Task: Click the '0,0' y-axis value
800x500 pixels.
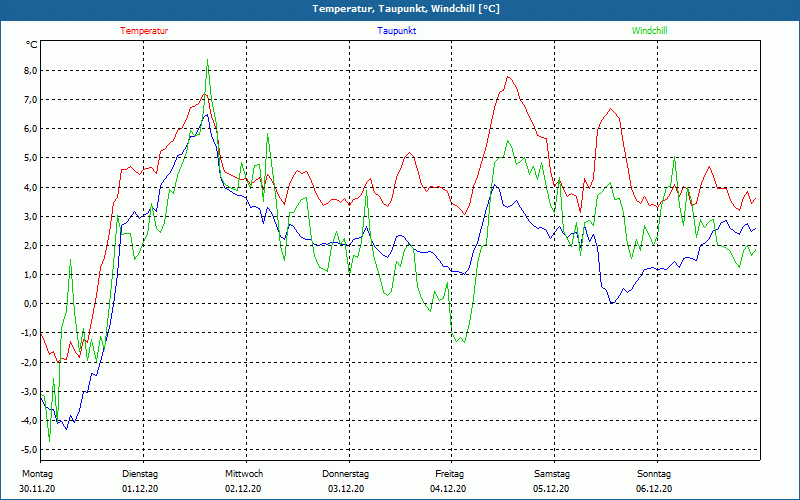Action: tap(31, 304)
